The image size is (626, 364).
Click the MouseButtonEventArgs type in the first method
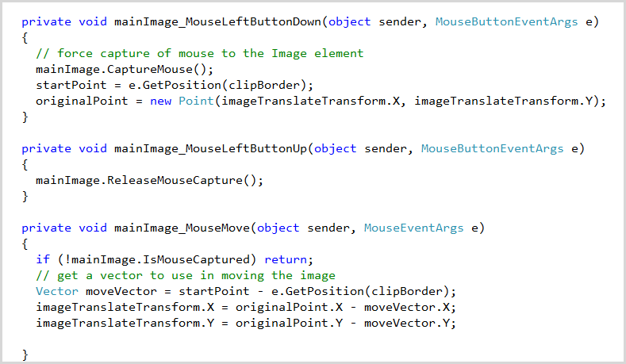tap(506, 21)
